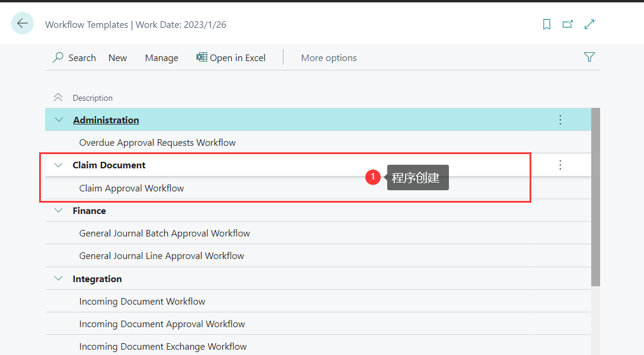Viewport: 644px width, 355px height.
Task: Click the collapse-all chevron above Description
Action: [x=58, y=97]
